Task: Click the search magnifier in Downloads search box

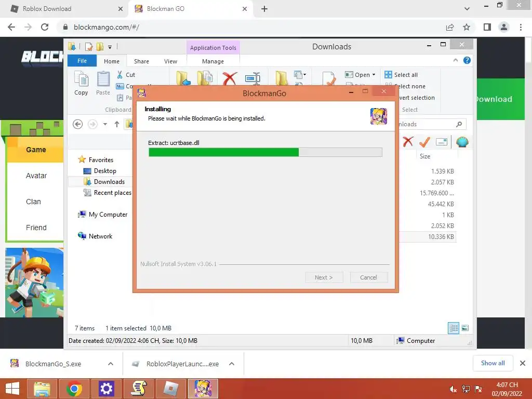Action: [x=459, y=124]
